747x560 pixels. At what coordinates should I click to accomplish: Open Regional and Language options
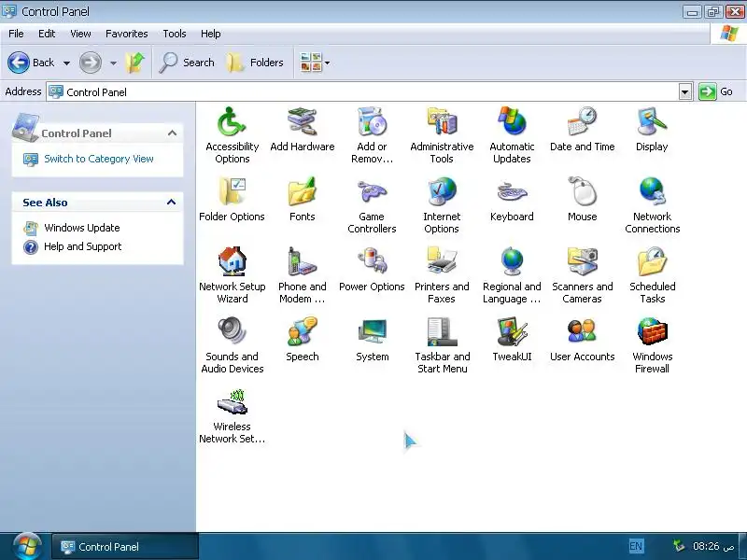click(512, 274)
